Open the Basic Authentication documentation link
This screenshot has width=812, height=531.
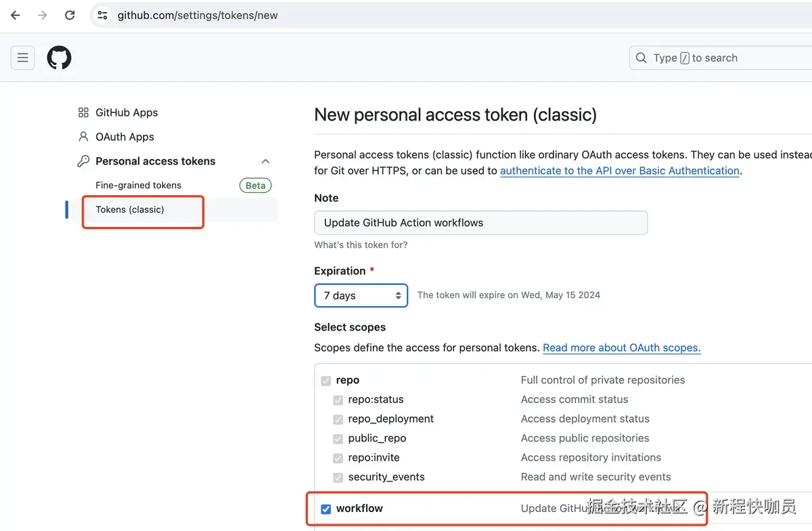[619, 171]
